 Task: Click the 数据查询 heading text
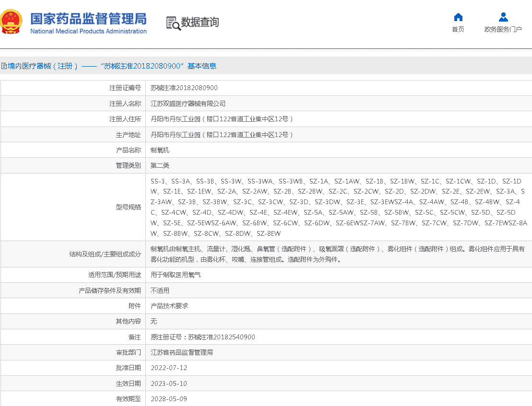click(200, 23)
